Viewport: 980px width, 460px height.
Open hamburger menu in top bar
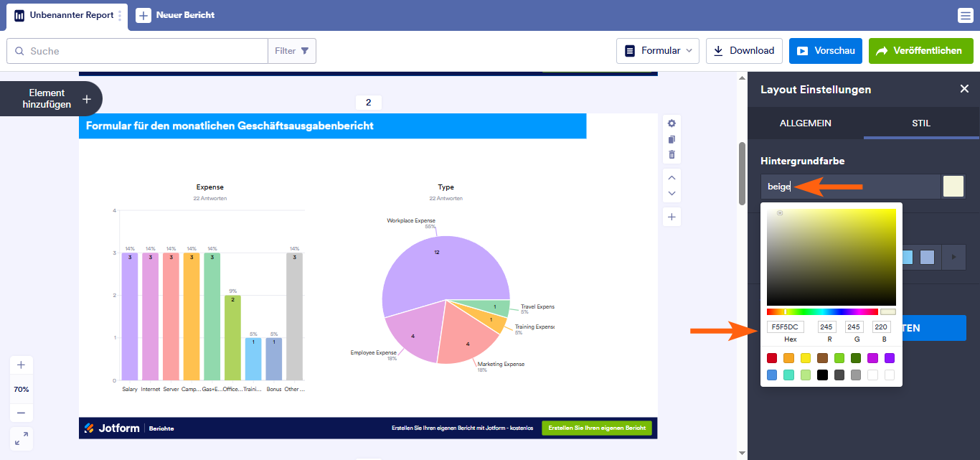965,15
